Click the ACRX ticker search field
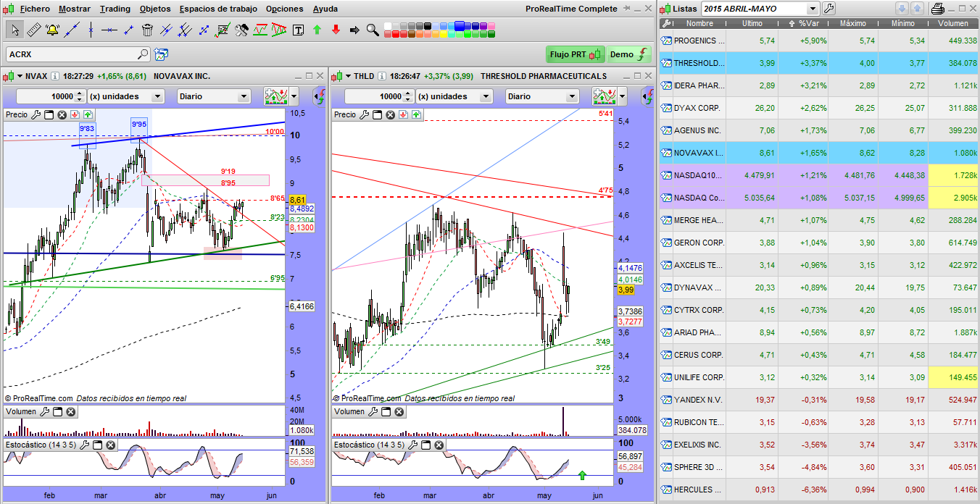Image resolution: width=980 pixels, height=504 pixels. (x=78, y=54)
